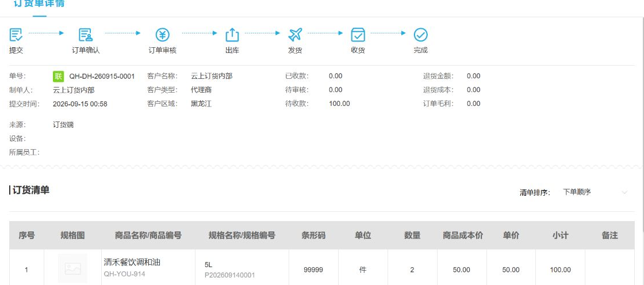
Task: Click the 规格图 column header
Action: (72, 235)
